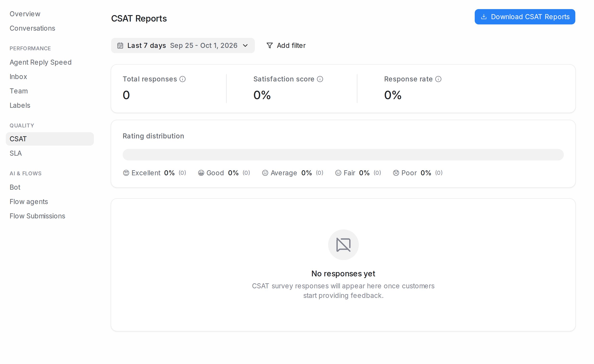This screenshot has height=364, width=594.
Task: Click the Add filter button
Action: click(286, 45)
